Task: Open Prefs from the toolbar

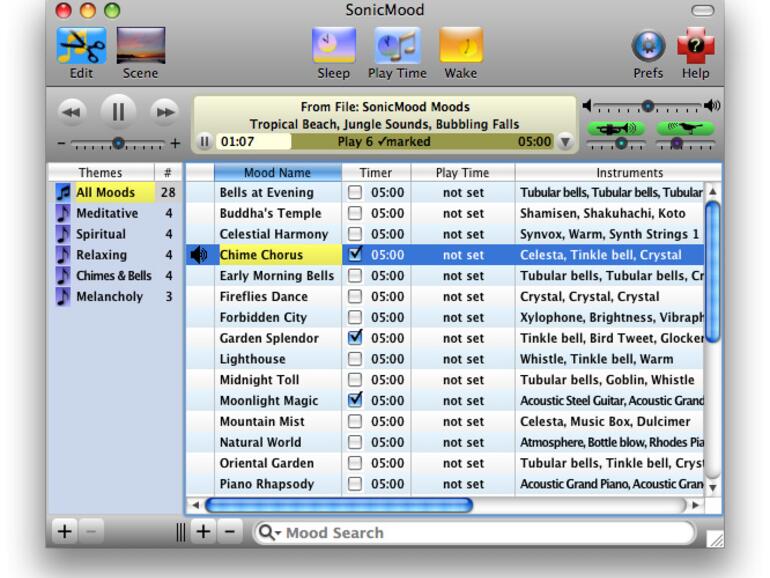Action: (648, 46)
